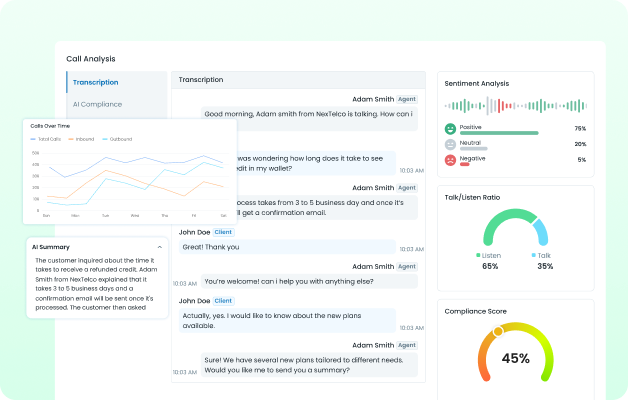Toggle the Outbound series in chart legend
This screenshot has height=400, width=628.
[x=119, y=139]
